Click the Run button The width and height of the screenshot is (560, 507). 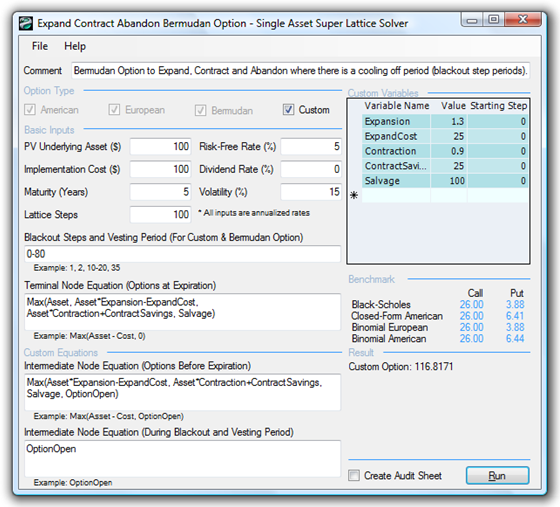[497, 476]
